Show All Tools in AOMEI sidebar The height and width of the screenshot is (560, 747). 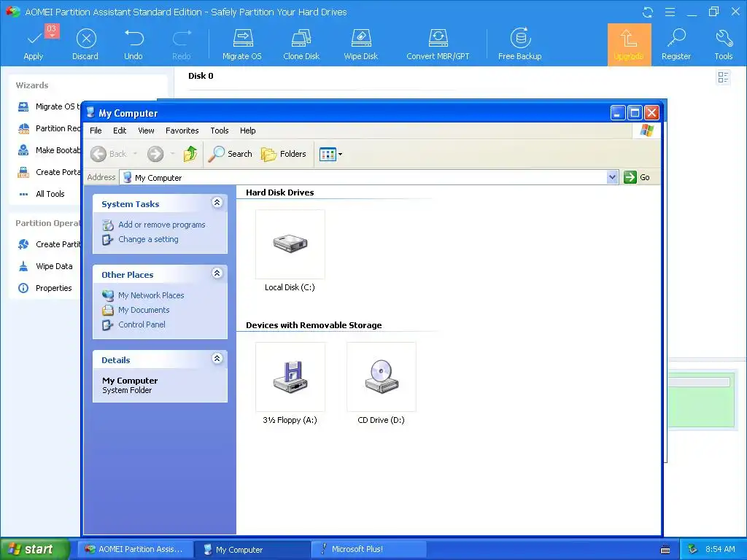click(42, 194)
